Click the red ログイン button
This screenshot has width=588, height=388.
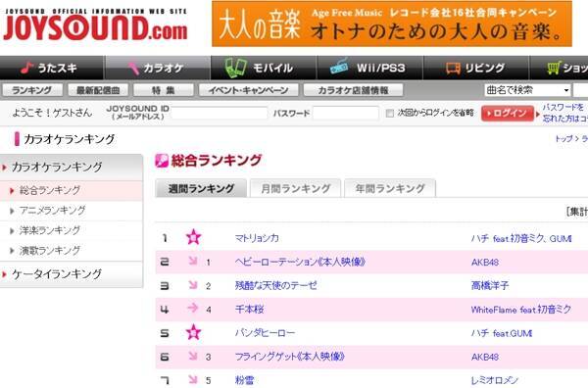[508, 114]
